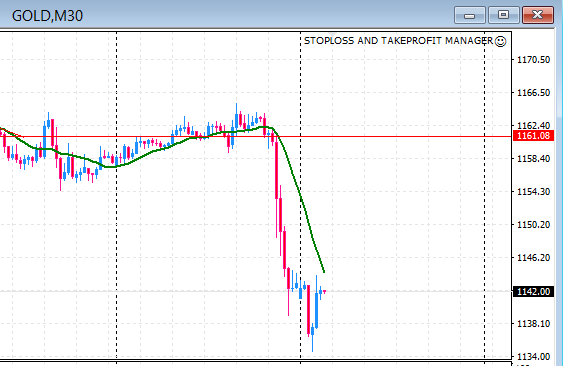Click the red 1161.08 price label
The image size is (563, 366).
(533, 136)
